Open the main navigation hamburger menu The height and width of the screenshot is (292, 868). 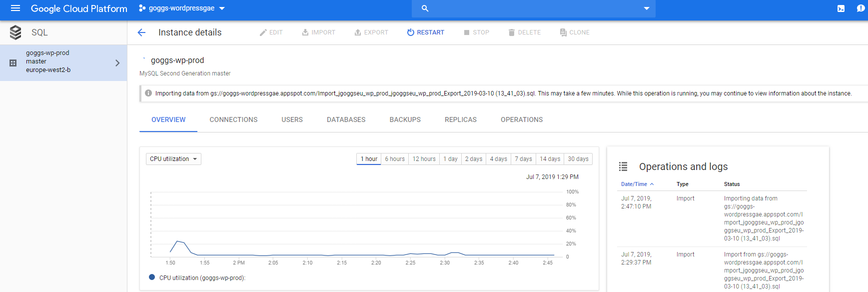(x=15, y=8)
